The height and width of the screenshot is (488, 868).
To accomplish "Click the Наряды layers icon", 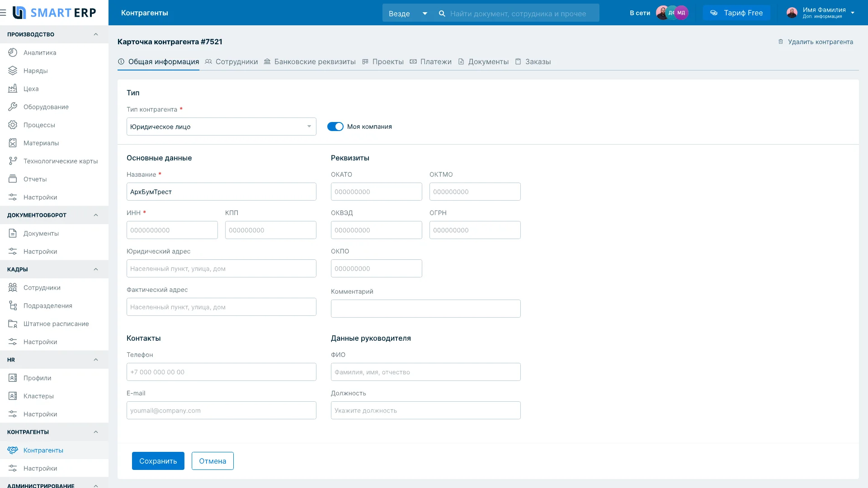I will point(13,70).
